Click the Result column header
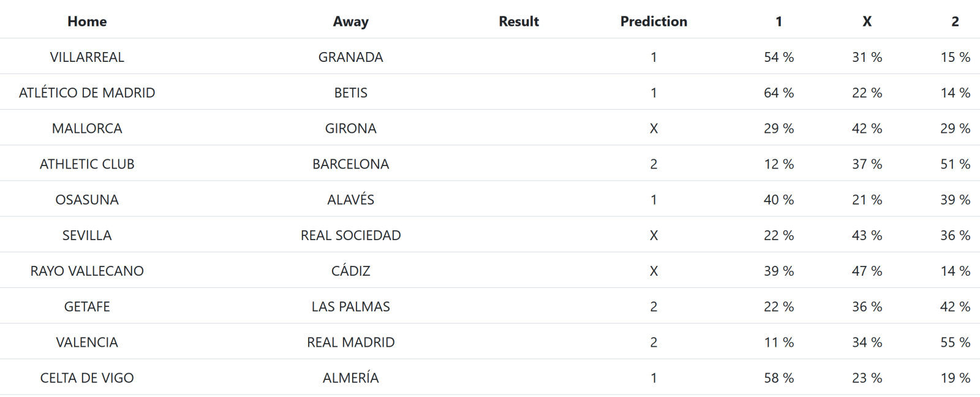Image resolution: width=980 pixels, height=397 pixels. pos(518,21)
